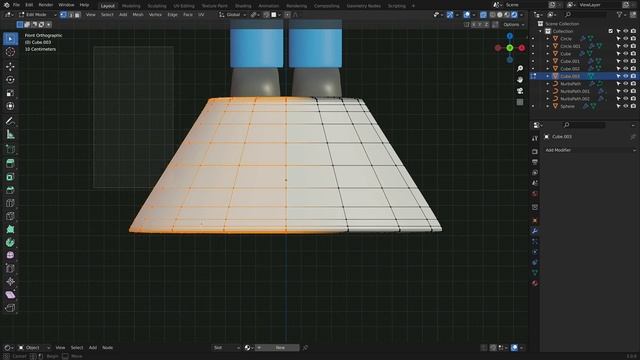Hide the Sphere object in viewport

625,106
